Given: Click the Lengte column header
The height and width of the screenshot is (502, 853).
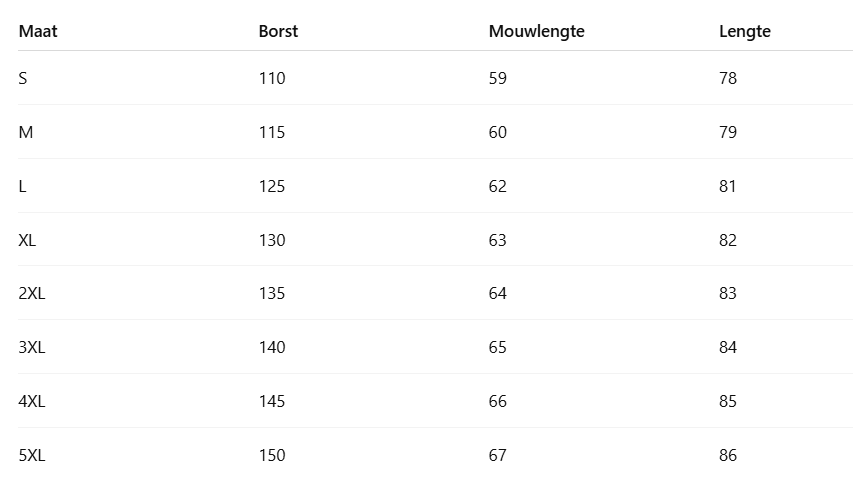Looking at the screenshot, I should pos(745,31).
